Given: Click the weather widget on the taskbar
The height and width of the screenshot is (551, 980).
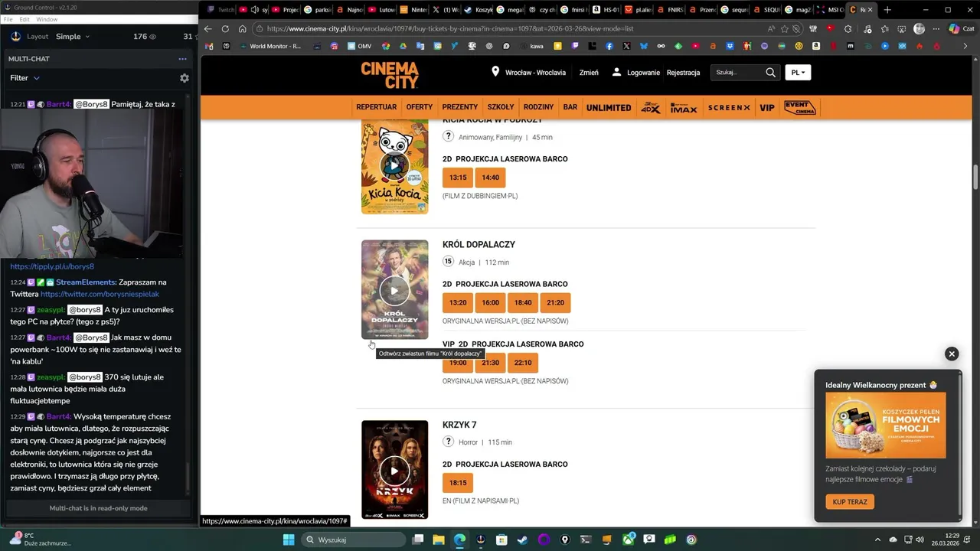Looking at the screenshot, I should 40,540.
